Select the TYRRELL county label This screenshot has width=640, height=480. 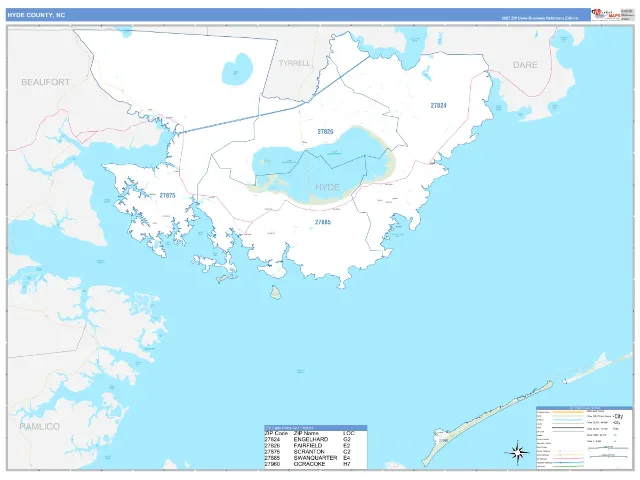(294, 63)
